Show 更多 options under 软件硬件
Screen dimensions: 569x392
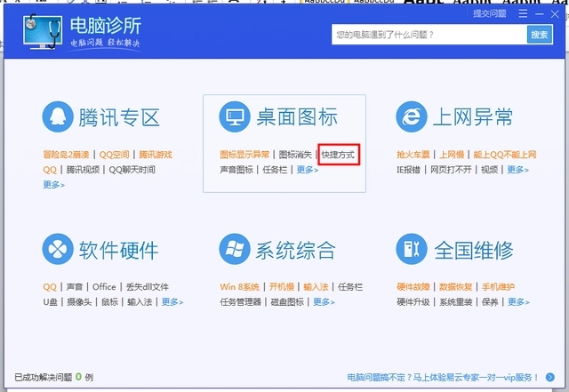click(172, 302)
